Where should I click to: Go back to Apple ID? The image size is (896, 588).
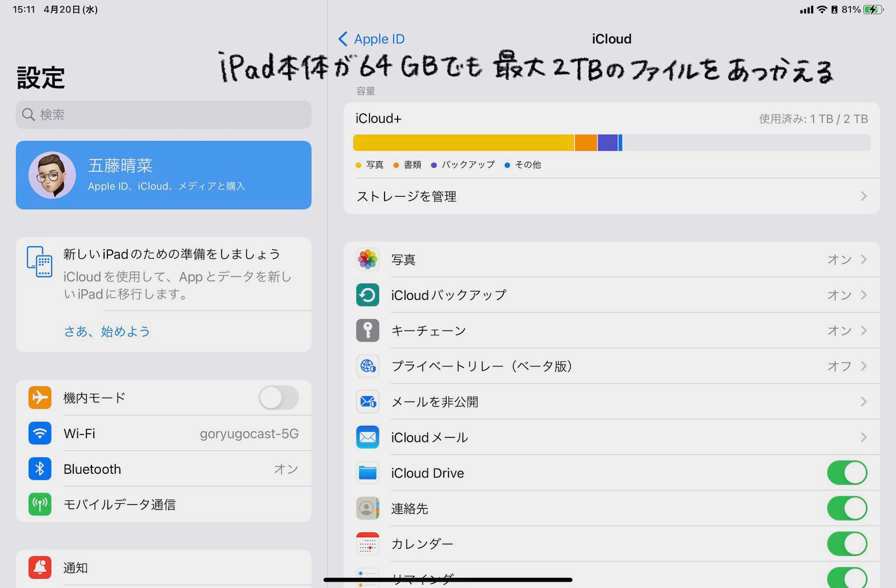pyautogui.click(x=371, y=39)
